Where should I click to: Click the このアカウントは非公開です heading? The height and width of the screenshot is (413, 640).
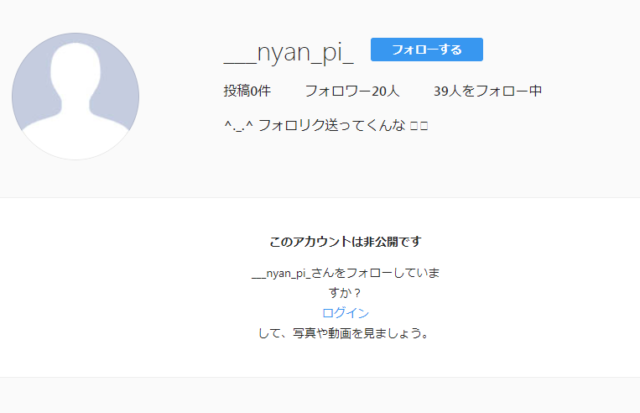point(345,242)
